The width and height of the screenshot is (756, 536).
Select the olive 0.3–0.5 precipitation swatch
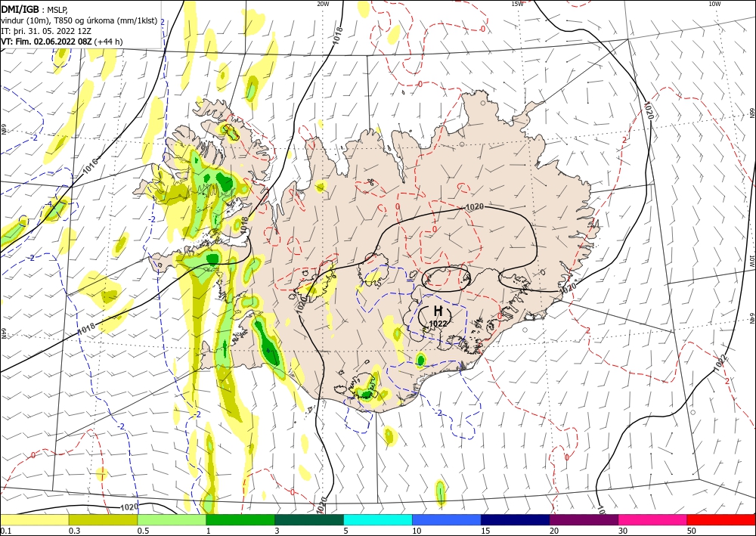(x=103, y=519)
